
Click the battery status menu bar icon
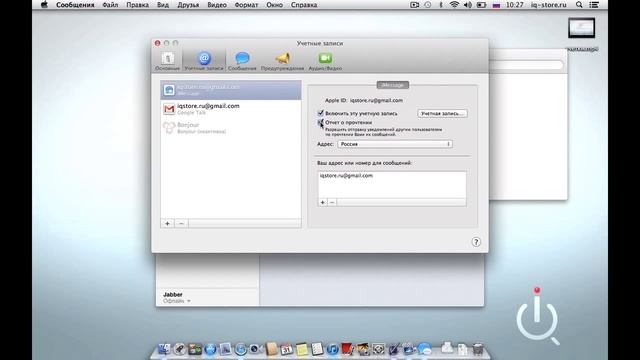[482, 5]
